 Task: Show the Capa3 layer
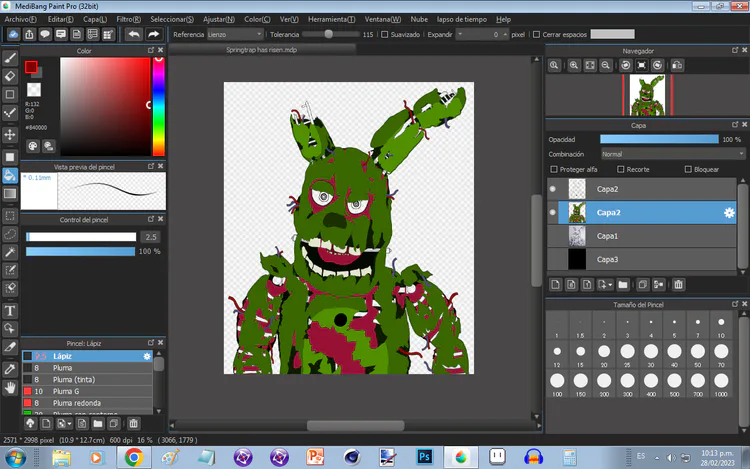coord(553,259)
